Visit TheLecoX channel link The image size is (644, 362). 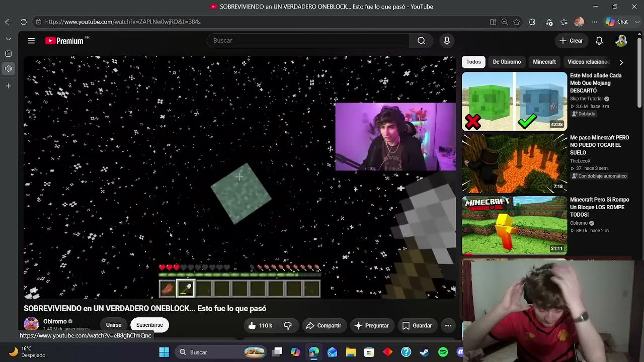pos(580,161)
